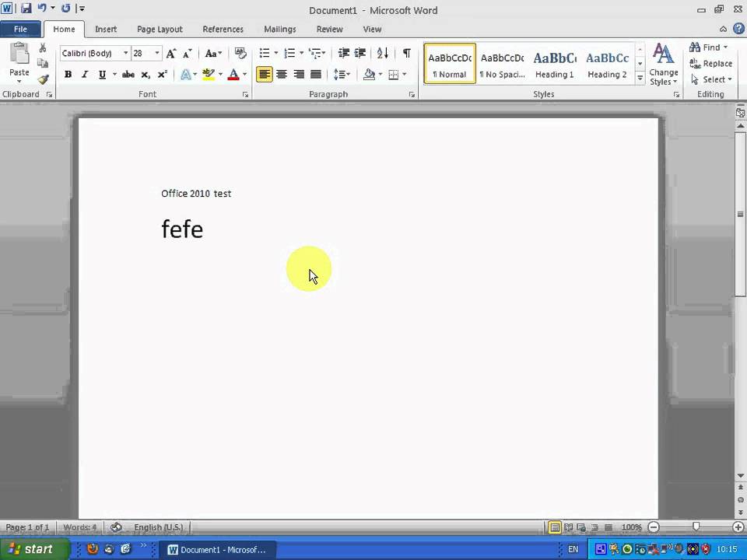Click the Sort A-Z icon
The width and height of the screenshot is (747, 560).
pos(383,53)
